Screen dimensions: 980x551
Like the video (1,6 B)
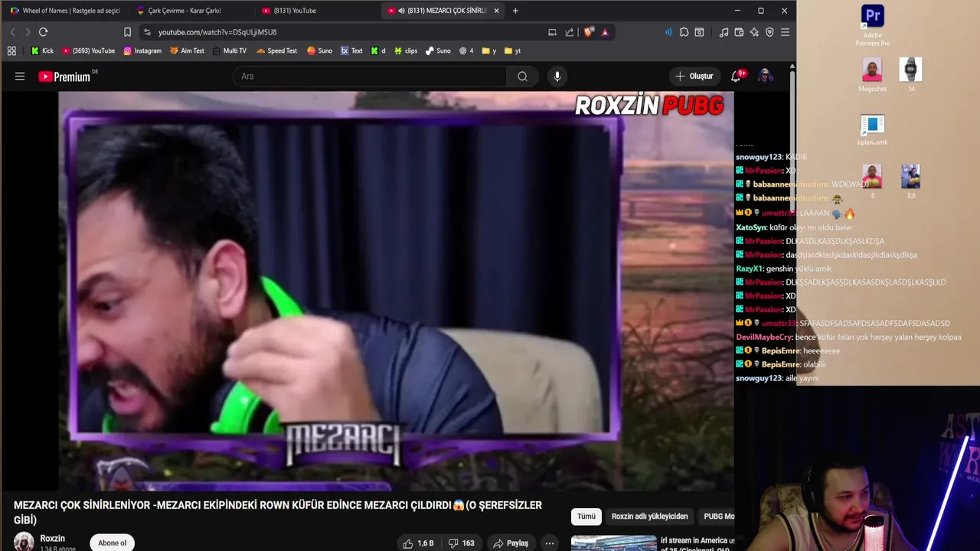tap(419, 543)
